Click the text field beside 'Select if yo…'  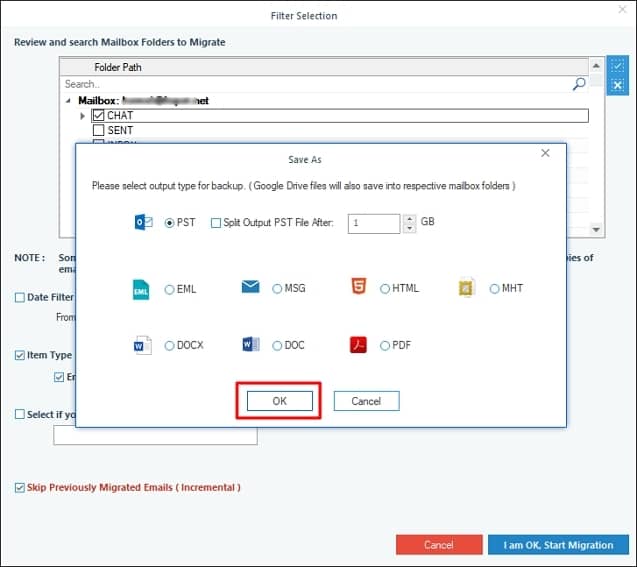(156, 435)
